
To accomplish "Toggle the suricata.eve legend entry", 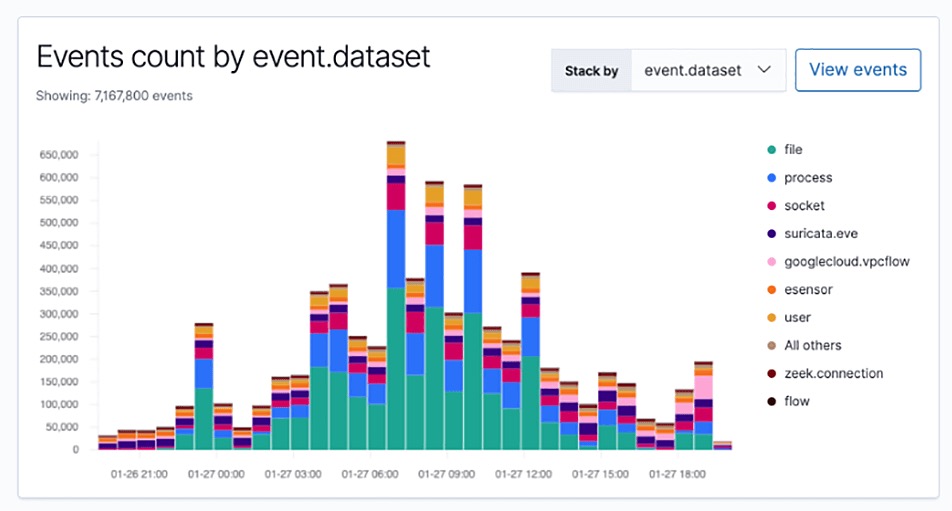I will coord(819,234).
